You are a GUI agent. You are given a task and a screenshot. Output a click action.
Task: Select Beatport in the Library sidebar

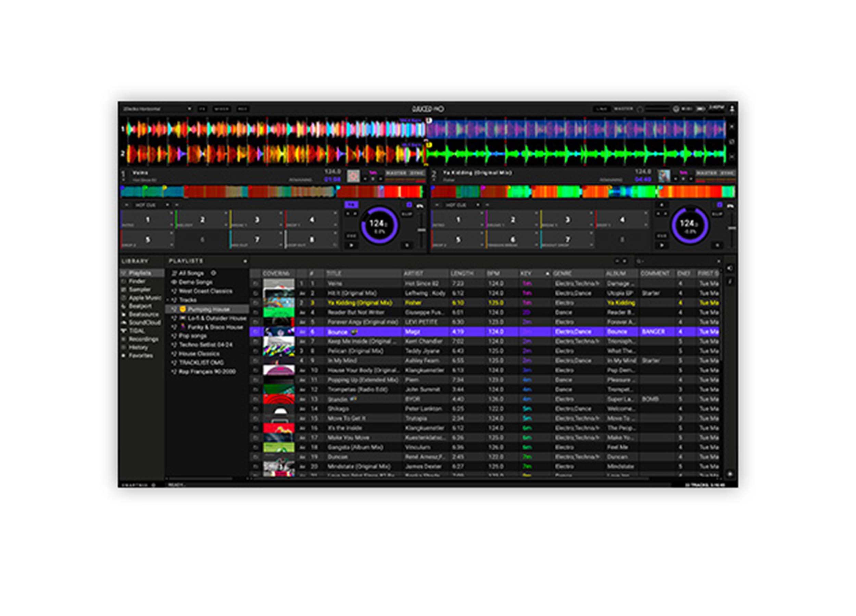pyautogui.click(x=141, y=306)
